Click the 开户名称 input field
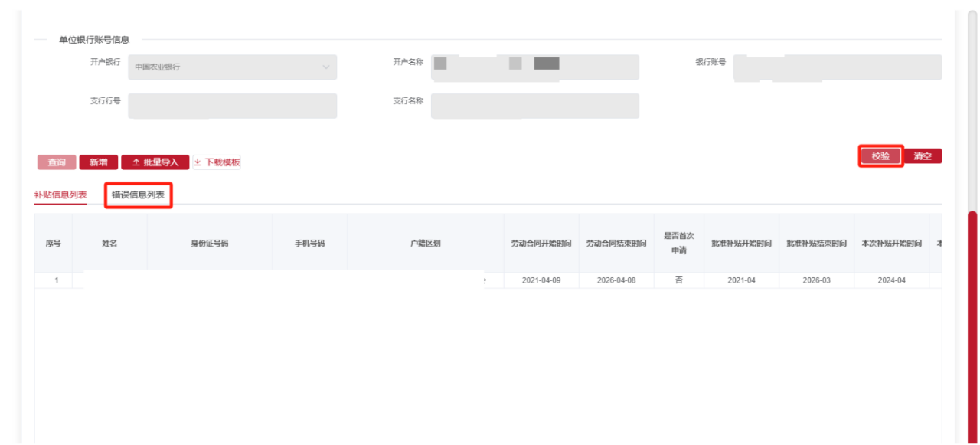The height and width of the screenshot is (445, 980). click(536, 67)
